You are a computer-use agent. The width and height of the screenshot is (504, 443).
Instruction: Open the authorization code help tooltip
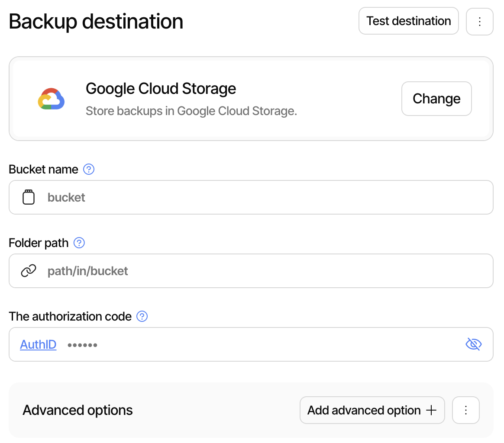click(x=142, y=316)
